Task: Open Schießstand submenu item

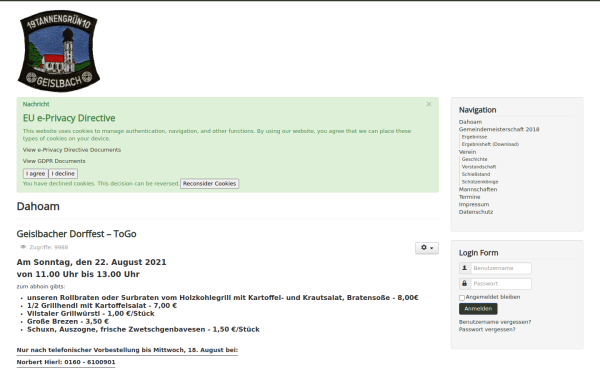Action: [x=476, y=174]
